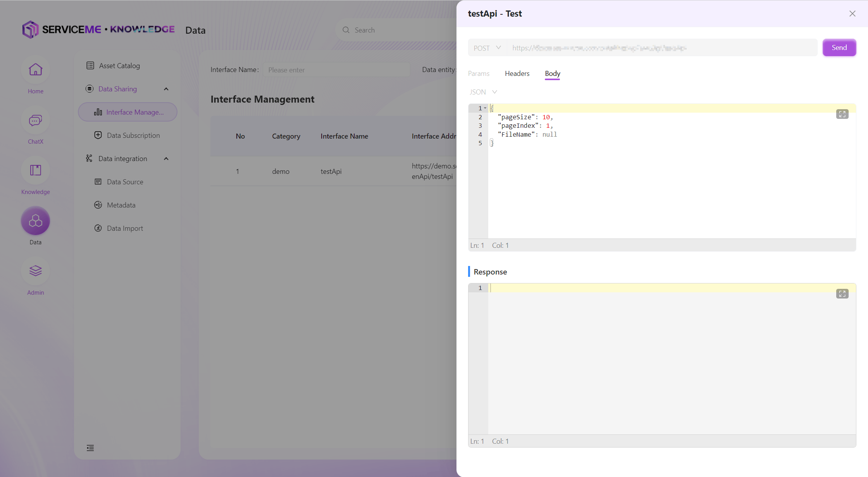The image size is (868, 477).
Task: Expand the Response editor to fullscreen
Action: point(842,294)
